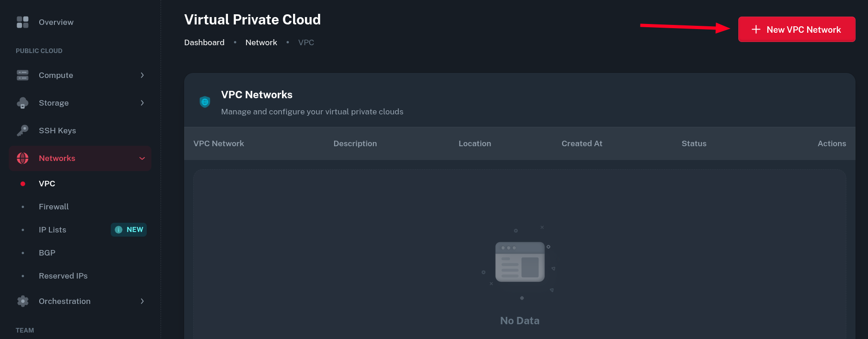Expand the Orchestration menu chevron
The width and height of the screenshot is (868, 339).
click(x=142, y=301)
